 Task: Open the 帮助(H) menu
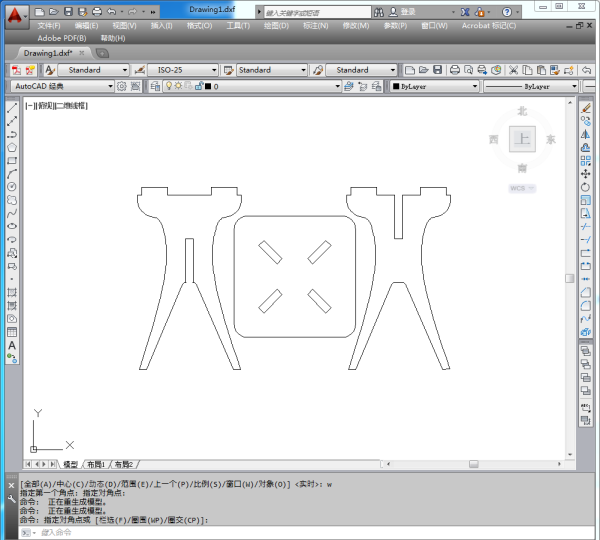click(x=113, y=38)
